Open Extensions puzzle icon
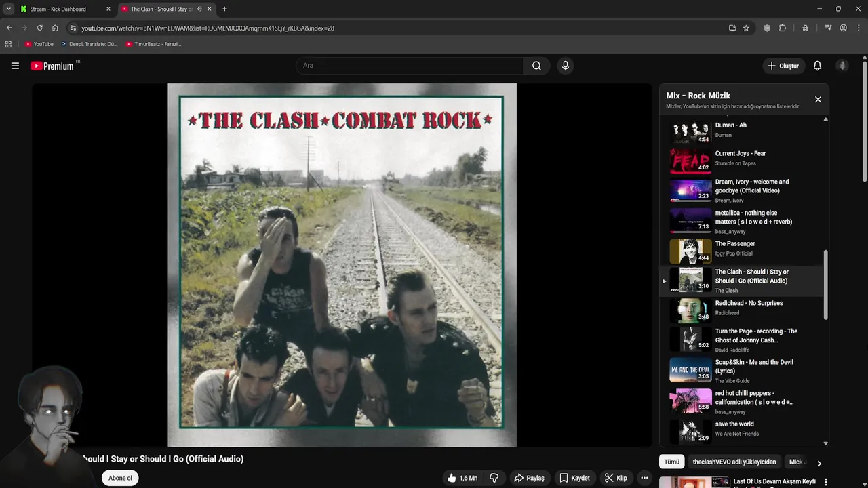This screenshot has width=868, height=488. click(x=783, y=28)
